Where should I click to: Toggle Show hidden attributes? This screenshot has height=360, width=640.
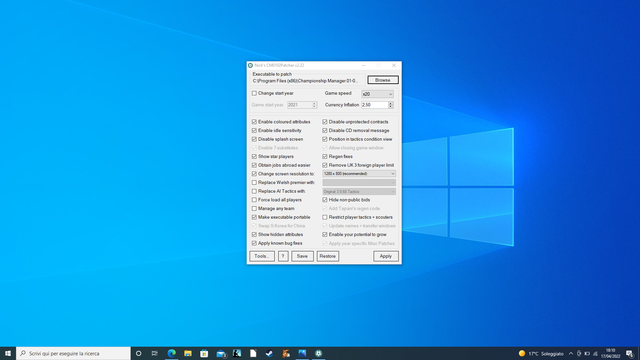tap(254, 235)
